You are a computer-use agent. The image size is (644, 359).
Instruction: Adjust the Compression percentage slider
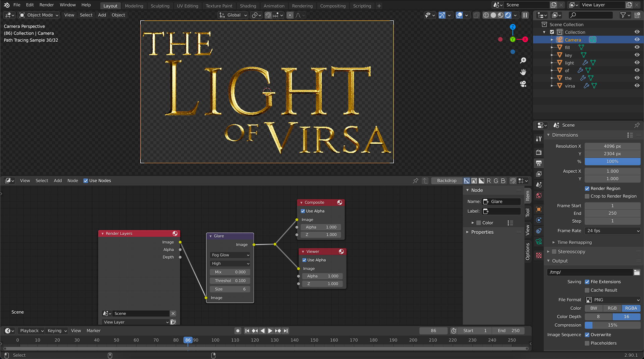pos(612,325)
